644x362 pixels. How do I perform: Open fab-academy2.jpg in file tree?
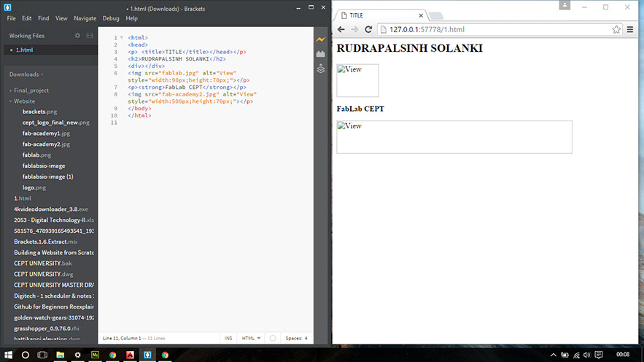pyautogui.click(x=46, y=145)
